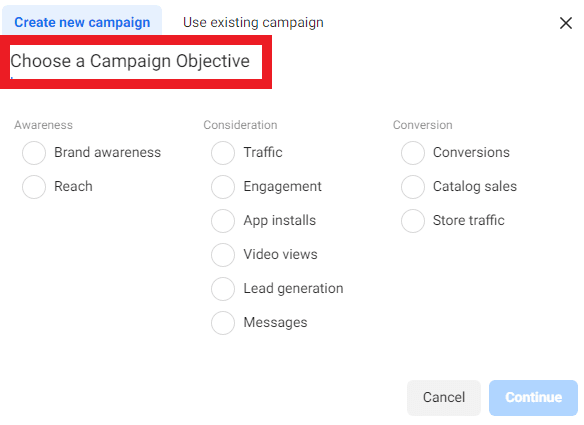Choose Catalog sales objective

coord(413,187)
